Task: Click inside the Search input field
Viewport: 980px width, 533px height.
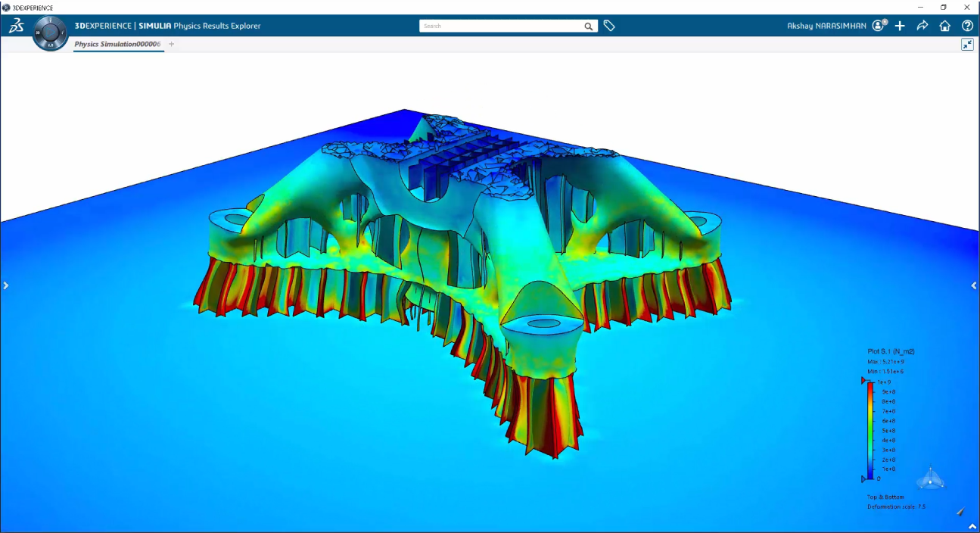Action: pos(499,26)
